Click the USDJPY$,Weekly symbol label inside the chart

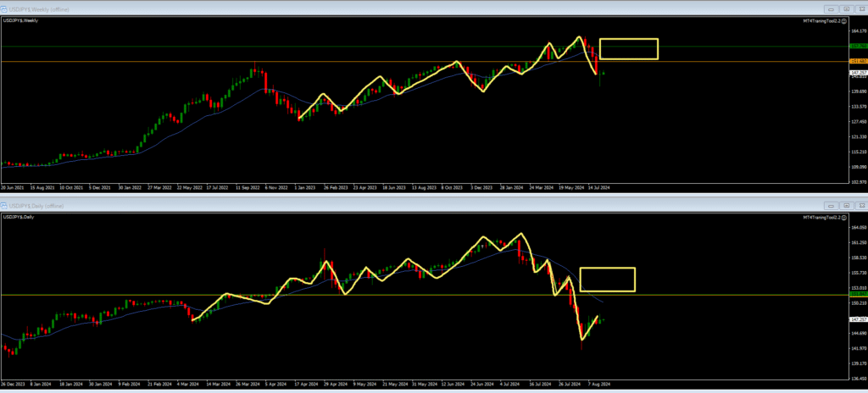pyautogui.click(x=20, y=20)
